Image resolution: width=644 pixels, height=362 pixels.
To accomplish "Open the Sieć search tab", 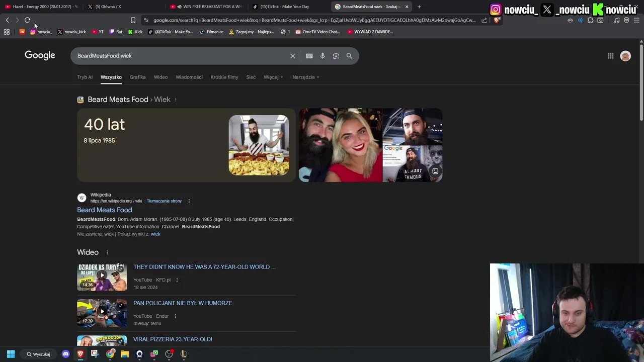I will click(251, 77).
